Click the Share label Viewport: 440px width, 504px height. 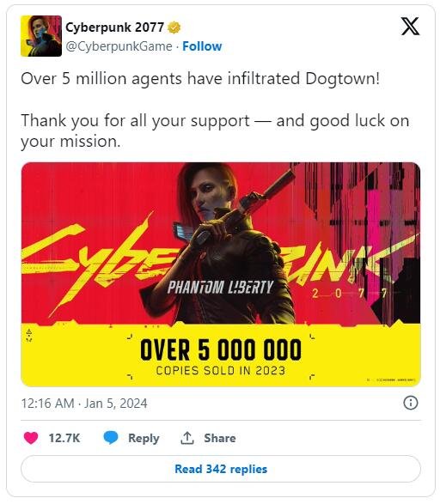tap(220, 438)
